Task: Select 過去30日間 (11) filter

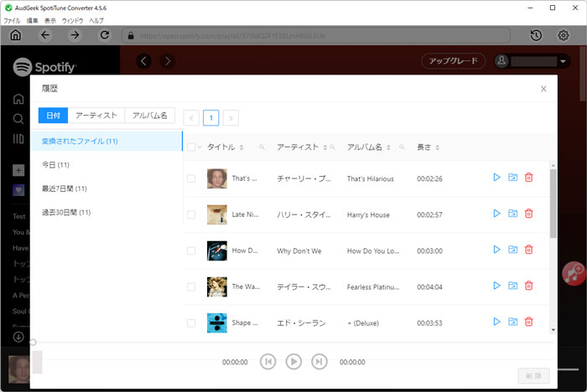Action: 106,213
